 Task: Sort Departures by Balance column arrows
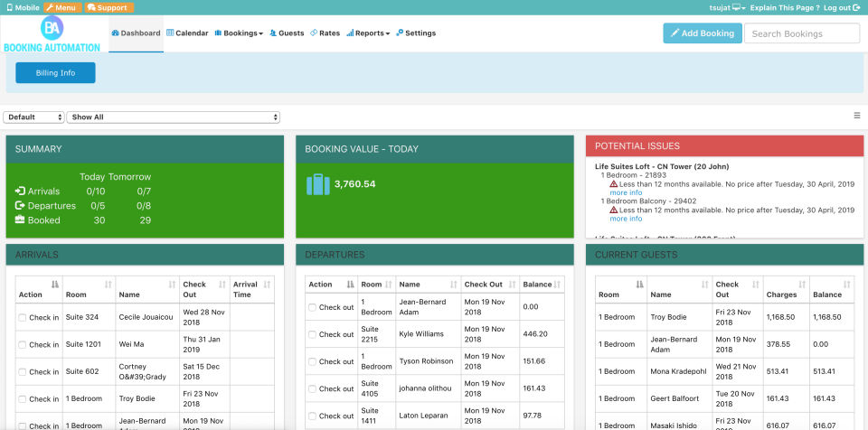(557, 285)
